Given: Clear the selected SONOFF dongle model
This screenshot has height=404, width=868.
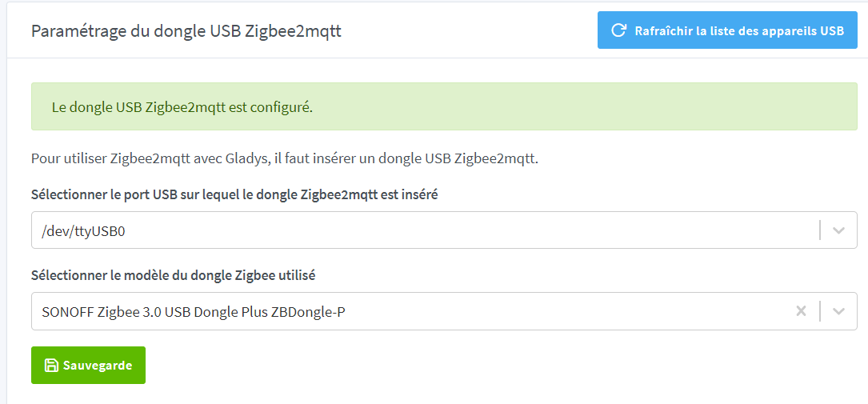Looking at the screenshot, I should pyautogui.click(x=801, y=311).
